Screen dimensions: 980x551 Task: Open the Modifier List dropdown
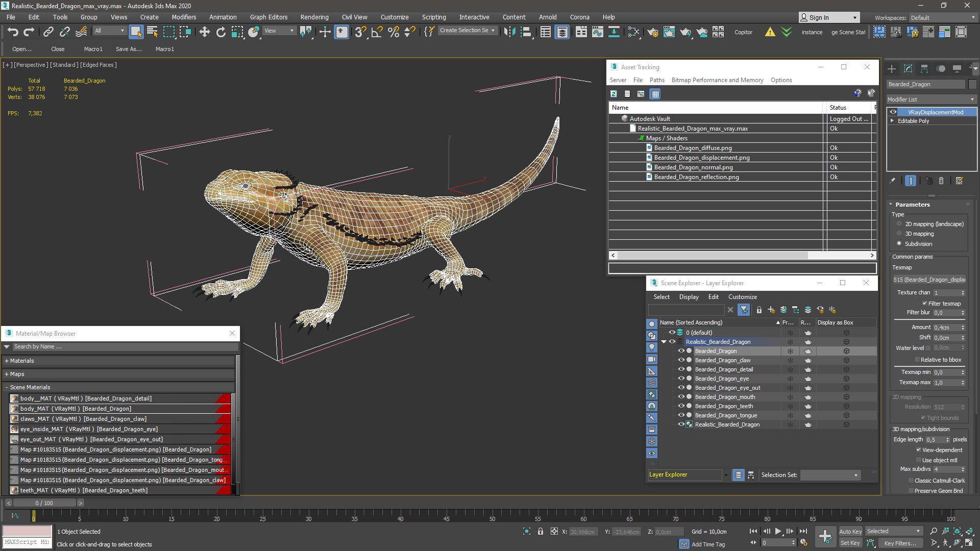point(932,99)
